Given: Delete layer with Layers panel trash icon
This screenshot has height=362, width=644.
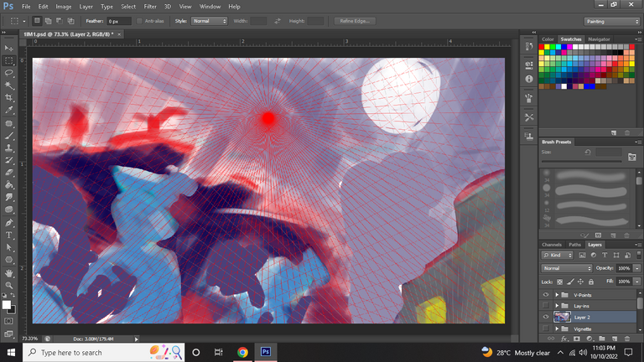Looking at the screenshot, I should pyautogui.click(x=626, y=339).
